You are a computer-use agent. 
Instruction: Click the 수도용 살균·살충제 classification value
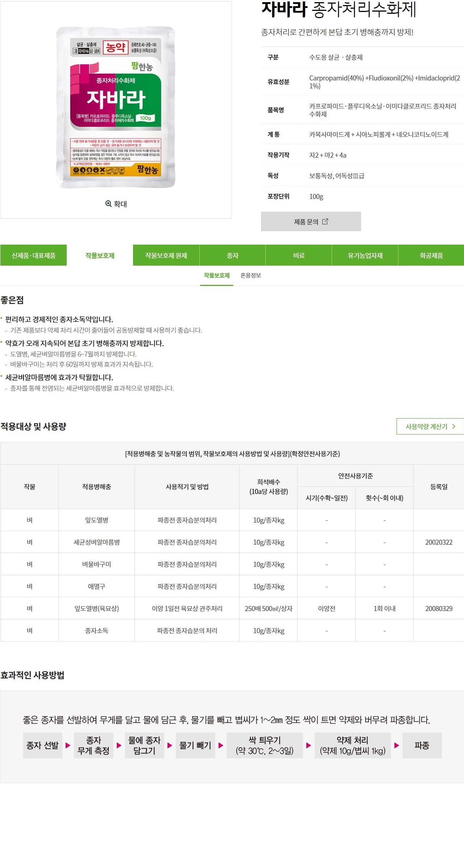point(336,57)
